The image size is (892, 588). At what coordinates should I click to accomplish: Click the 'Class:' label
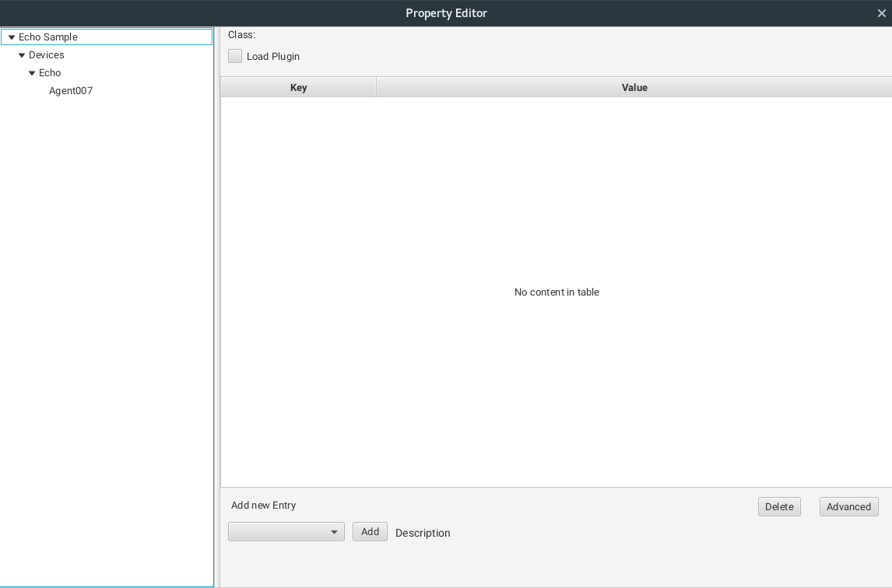tap(242, 35)
